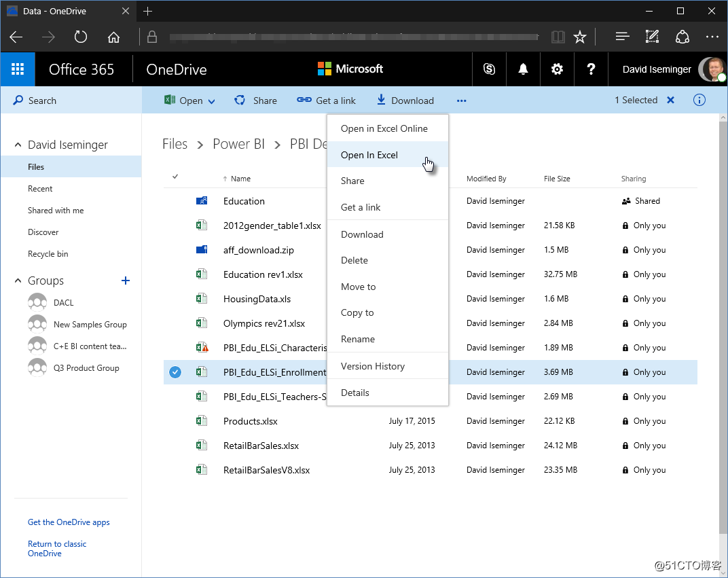
Task: Click Share in the command toolbar
Action: pos(255,101)
